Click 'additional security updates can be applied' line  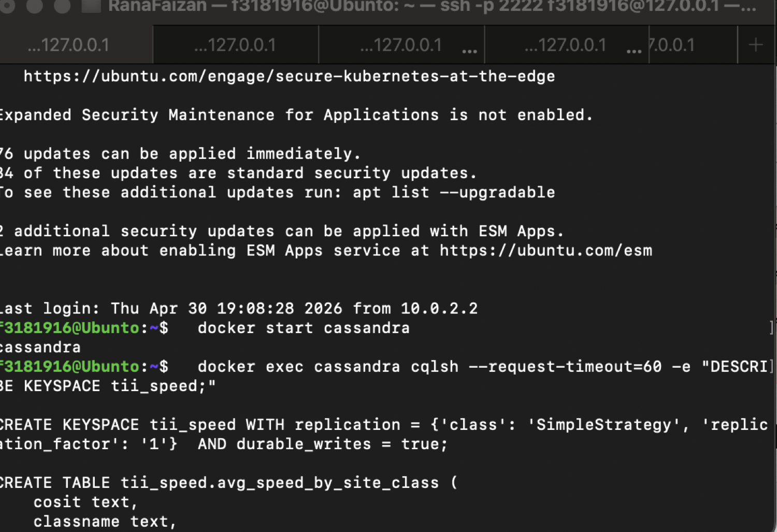(281, 231)
